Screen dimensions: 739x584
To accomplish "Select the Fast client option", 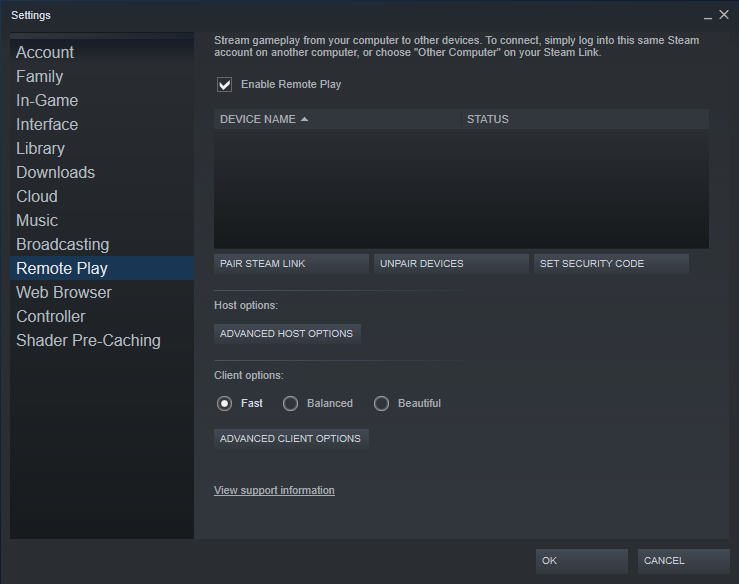I will pos(224,403).
